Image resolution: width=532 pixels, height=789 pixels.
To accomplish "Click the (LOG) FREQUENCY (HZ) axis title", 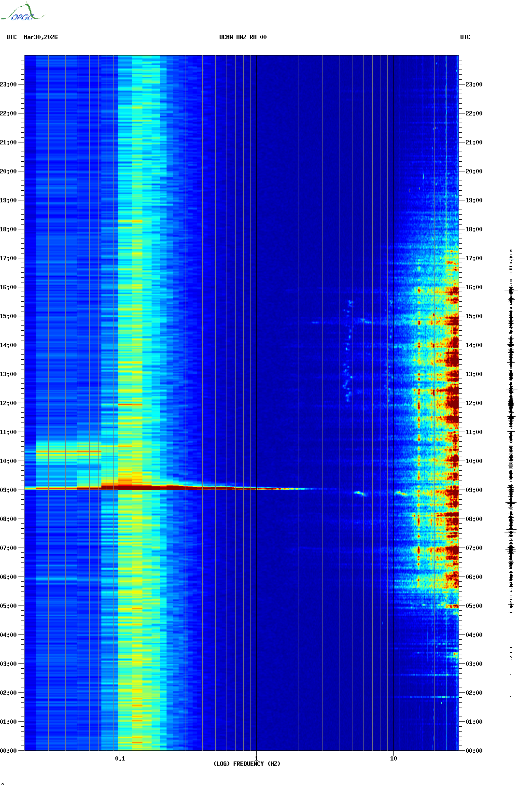I will (247, 764).
